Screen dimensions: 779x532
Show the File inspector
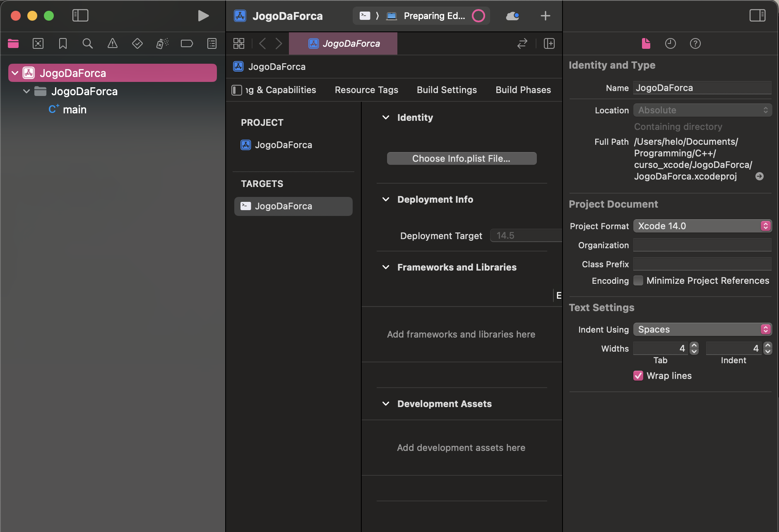(646, 43)
